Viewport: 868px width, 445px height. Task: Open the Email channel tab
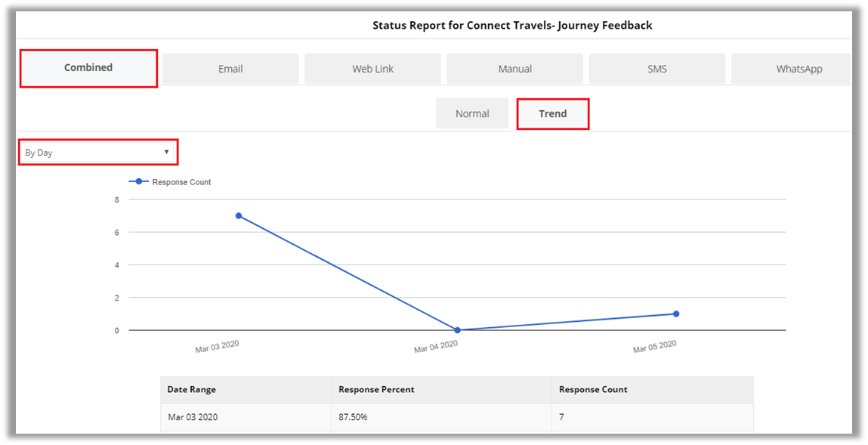pyautogui.click(x=230, y=69)
